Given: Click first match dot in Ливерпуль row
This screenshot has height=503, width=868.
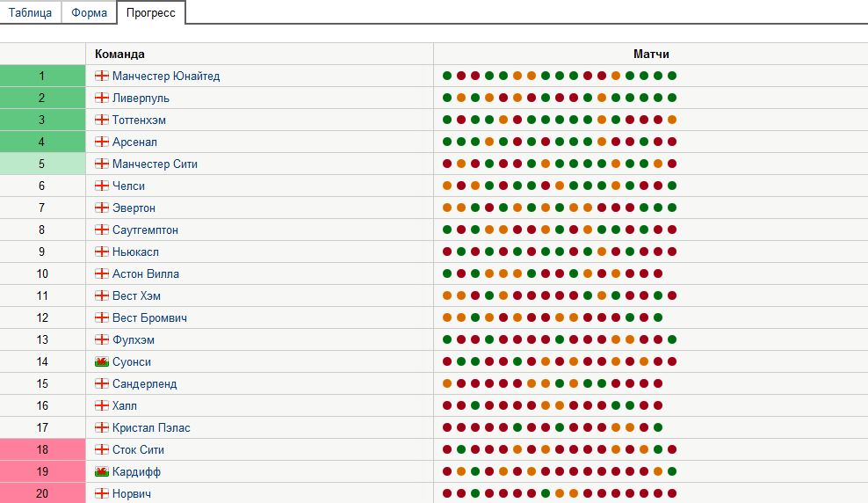Looking at the screenshot, I should 447,98.
